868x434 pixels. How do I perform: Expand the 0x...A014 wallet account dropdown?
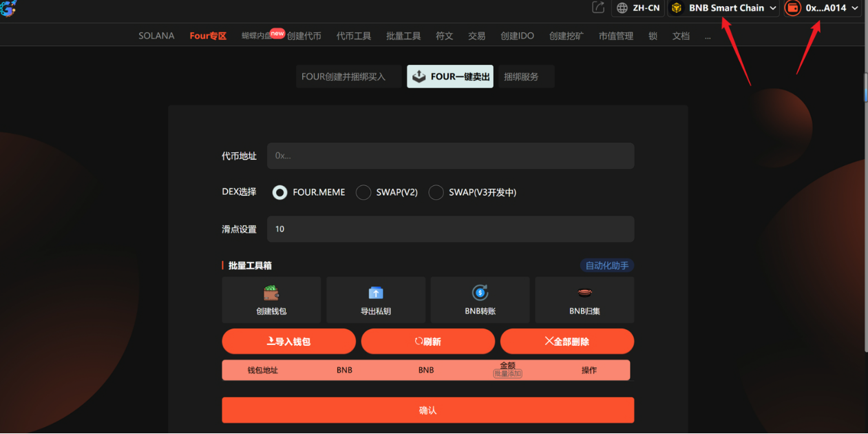825,8
